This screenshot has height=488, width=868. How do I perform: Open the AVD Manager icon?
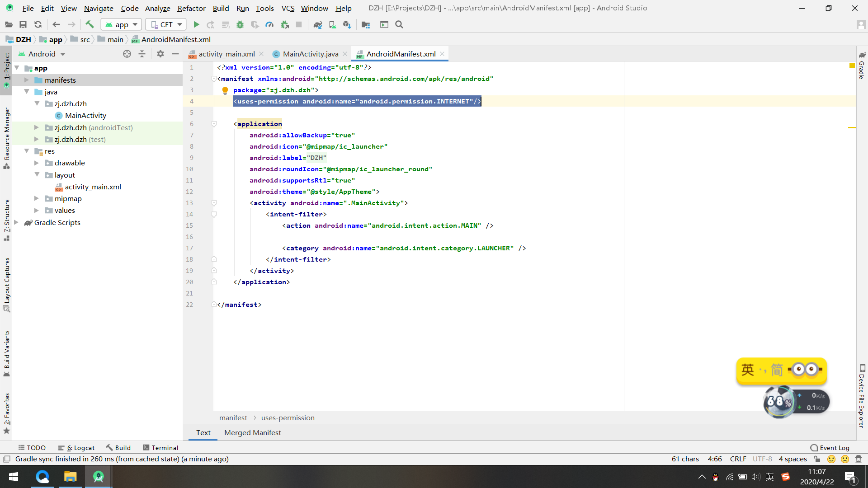click(332, 25)
